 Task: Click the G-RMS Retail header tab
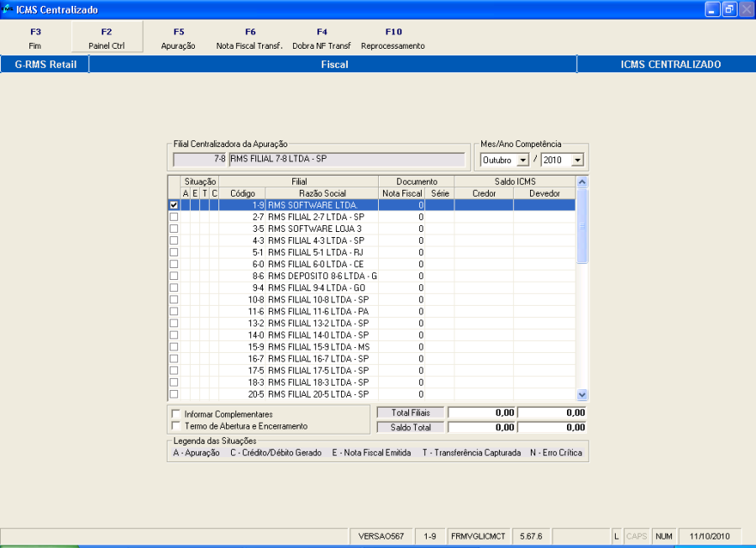coord(45,64)
